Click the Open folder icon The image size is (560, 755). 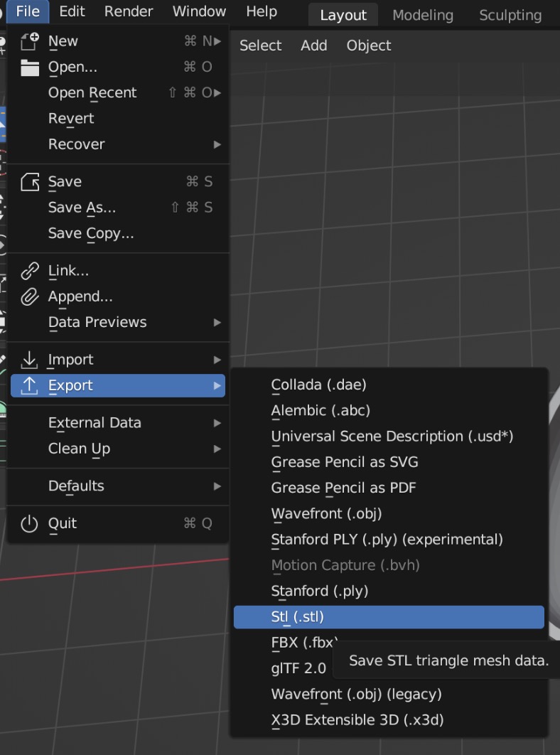(29, 68)
